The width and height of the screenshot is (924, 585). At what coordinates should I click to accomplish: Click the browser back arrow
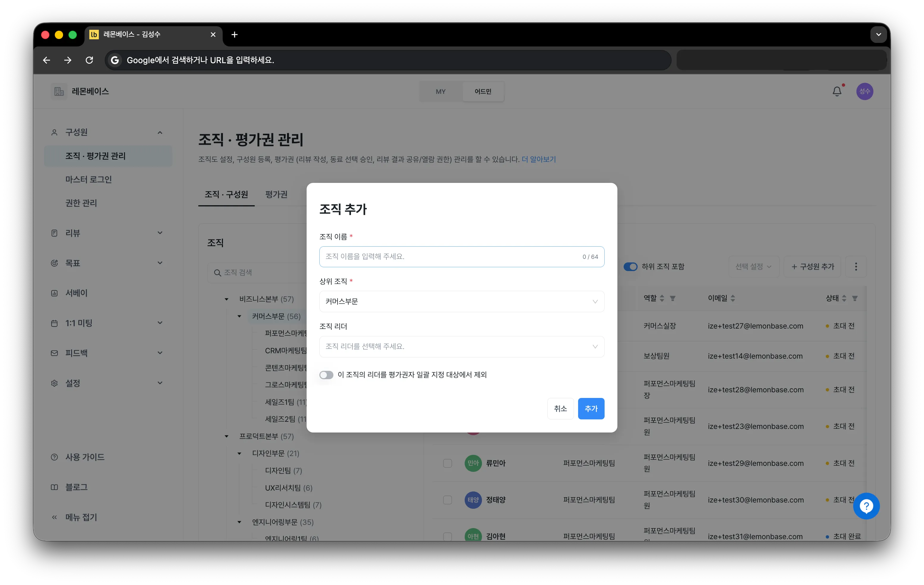pos(47,60)
